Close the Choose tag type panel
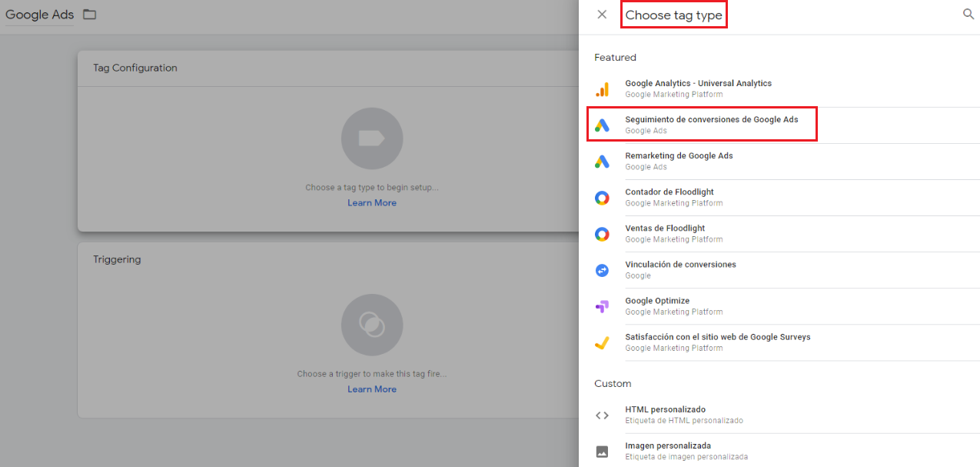The height and width of the screenshot is (467, 980). [x=602, y=15]
